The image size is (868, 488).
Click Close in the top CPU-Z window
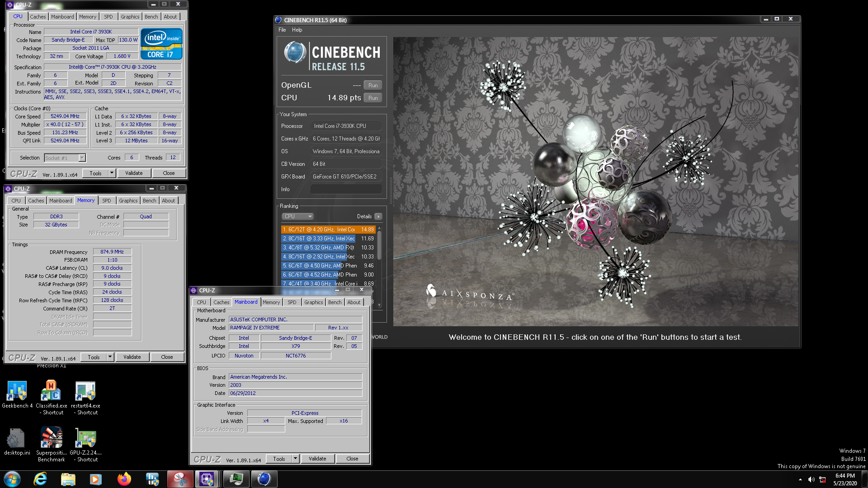point(169,173)
